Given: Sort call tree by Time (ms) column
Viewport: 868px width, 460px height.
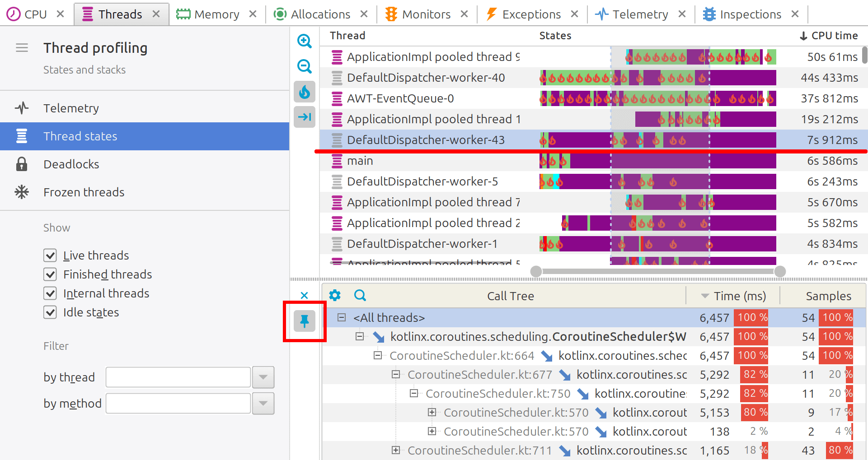Looking at the screenshot, I should pos(733,296).
